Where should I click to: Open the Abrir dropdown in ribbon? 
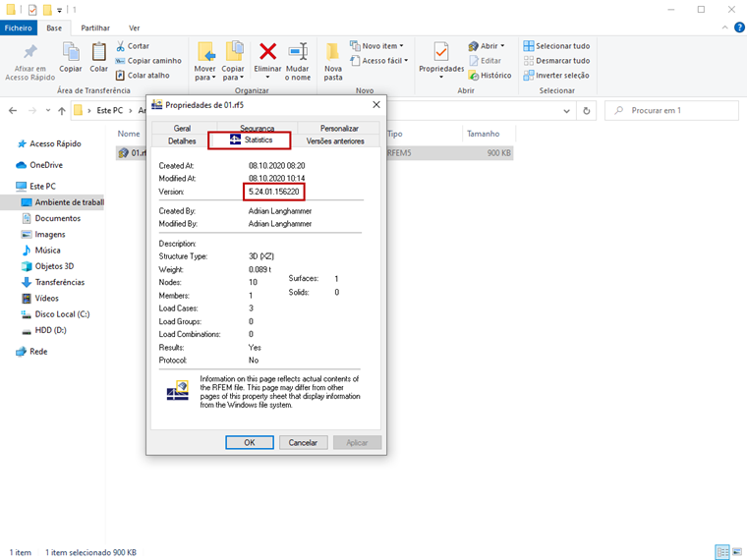click(487, 46)
